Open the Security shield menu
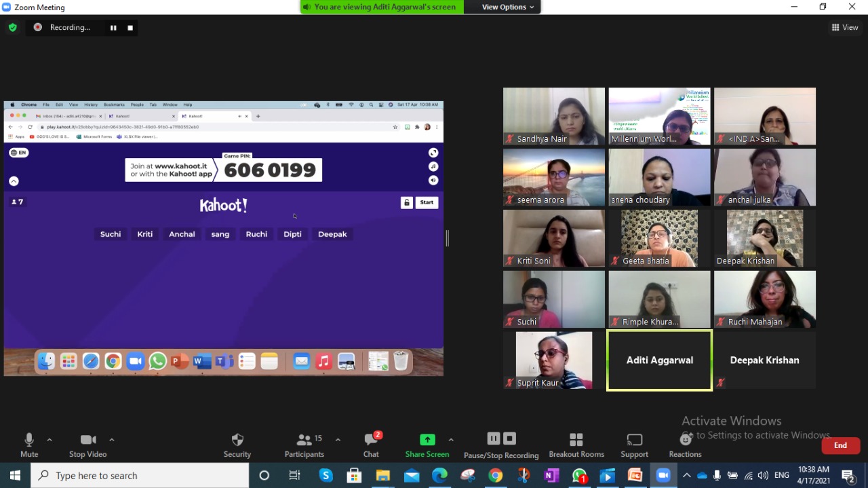868x488 pixels. (x=237, y=445)
